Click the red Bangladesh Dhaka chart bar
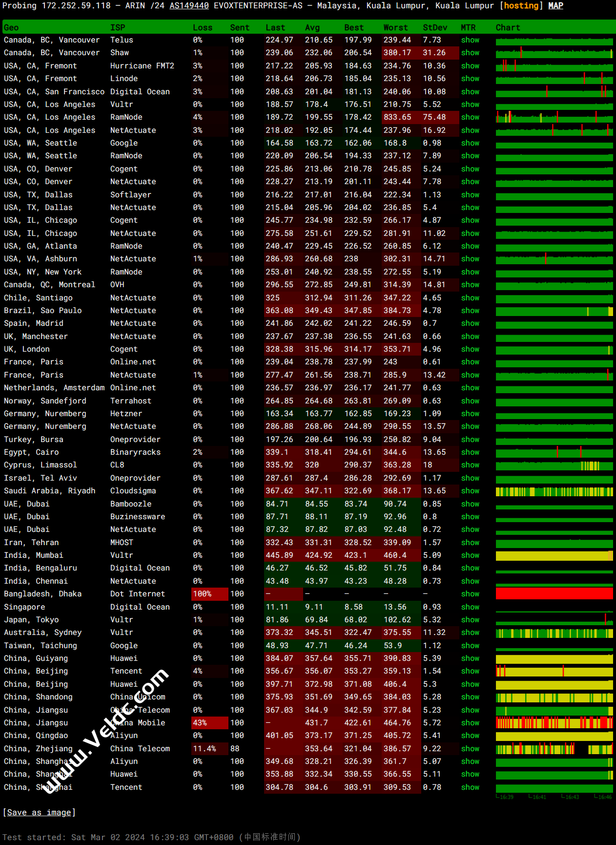This screenshot has height=845, width=616. pyautogui.click(x=554, y=593)
